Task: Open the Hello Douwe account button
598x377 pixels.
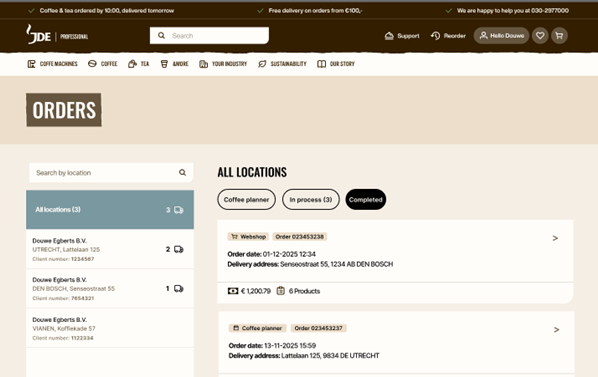Action: [x=501, y=35]
